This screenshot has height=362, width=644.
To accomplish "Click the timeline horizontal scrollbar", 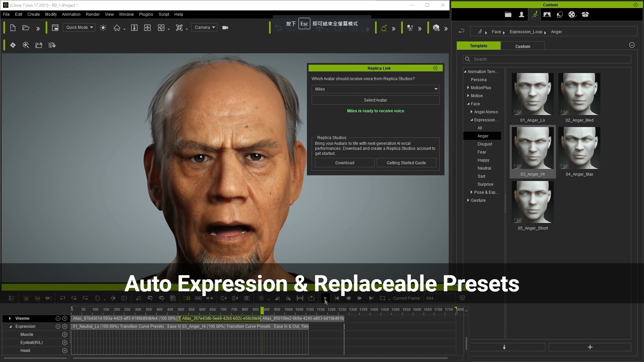I will click(260, 358).
